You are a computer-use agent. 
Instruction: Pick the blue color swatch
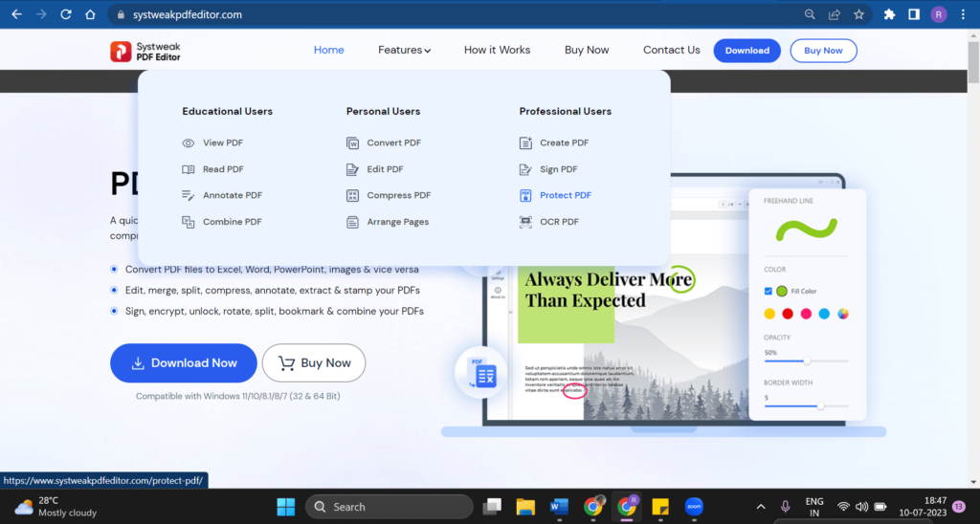(824, 314)
